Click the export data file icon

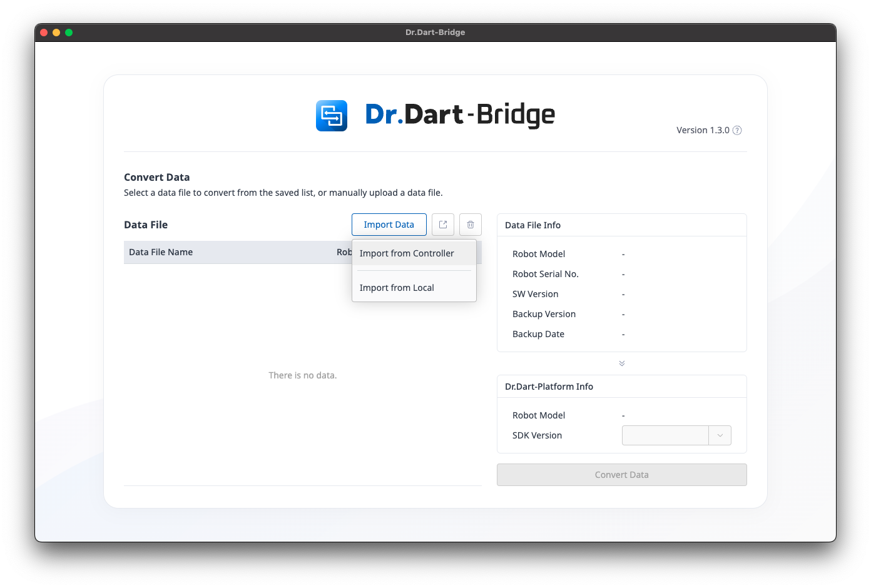coord(443,225)
